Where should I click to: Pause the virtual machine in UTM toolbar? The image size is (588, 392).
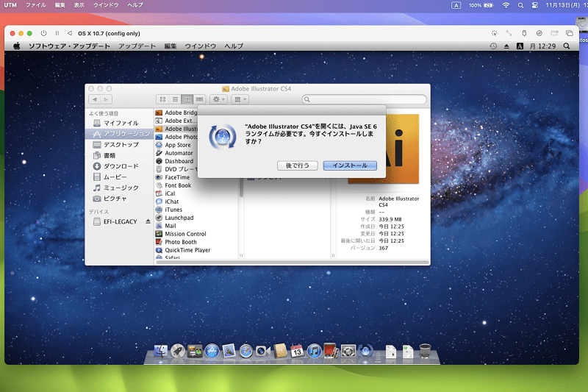click(57, 33)
